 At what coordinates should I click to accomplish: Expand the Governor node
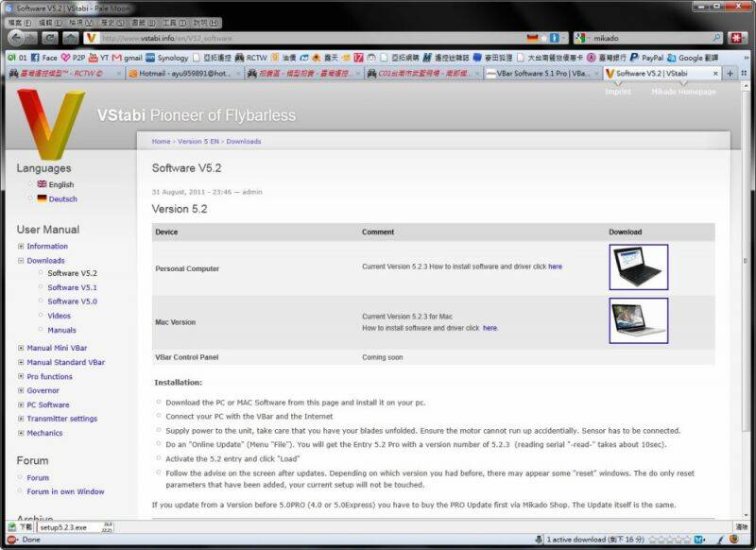point(21,390)
